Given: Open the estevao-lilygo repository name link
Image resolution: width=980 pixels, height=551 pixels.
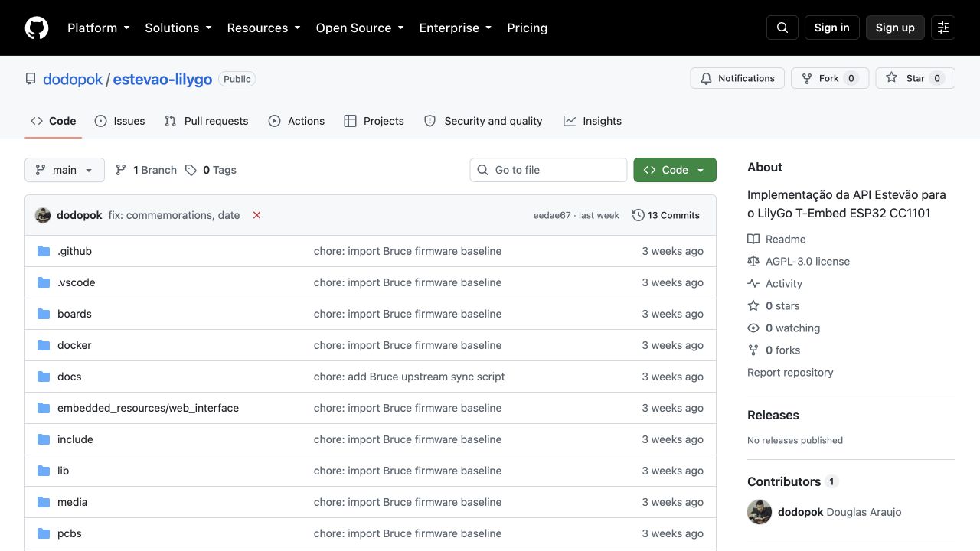Looking at the screenshot, I should point(162,79).
